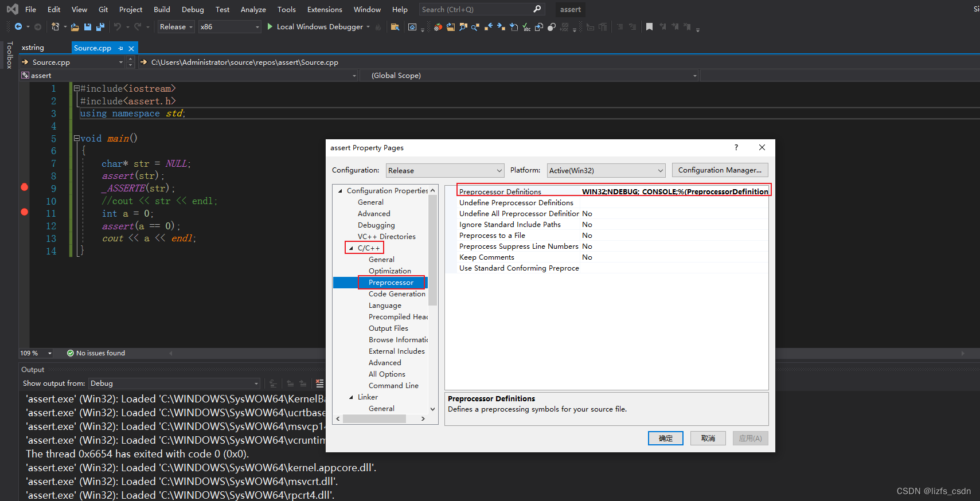
Task: Open the Configuration dropdown in Property Pages
Action: (445, 170)
